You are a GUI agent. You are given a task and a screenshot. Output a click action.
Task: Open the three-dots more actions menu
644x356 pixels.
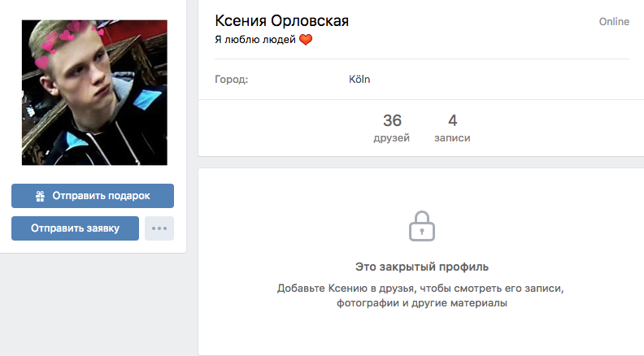click(159, 228)
